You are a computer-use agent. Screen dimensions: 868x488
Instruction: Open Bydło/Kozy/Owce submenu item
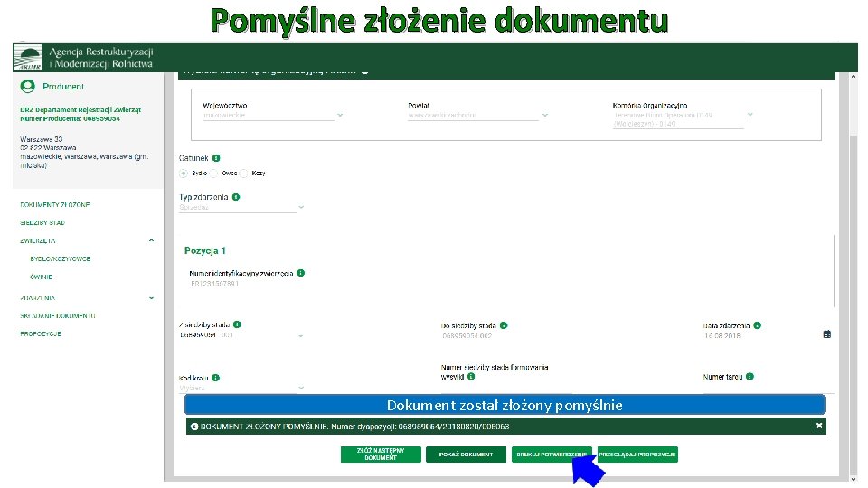click(x=61, y=259)
